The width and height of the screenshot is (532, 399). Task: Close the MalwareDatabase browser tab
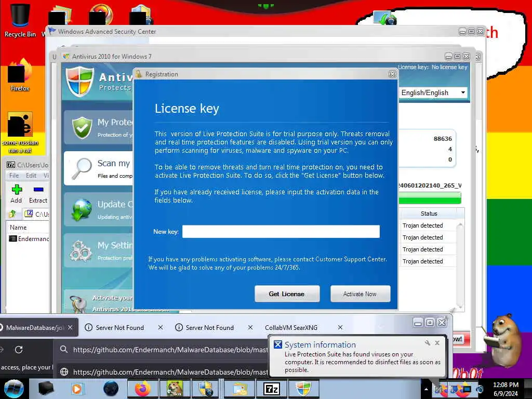[x=70, y=327]
